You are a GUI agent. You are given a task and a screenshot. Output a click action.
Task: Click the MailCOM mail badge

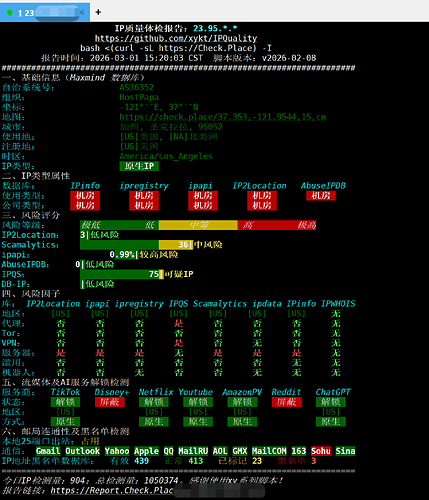pyautogui.click(x=269, y=451)
